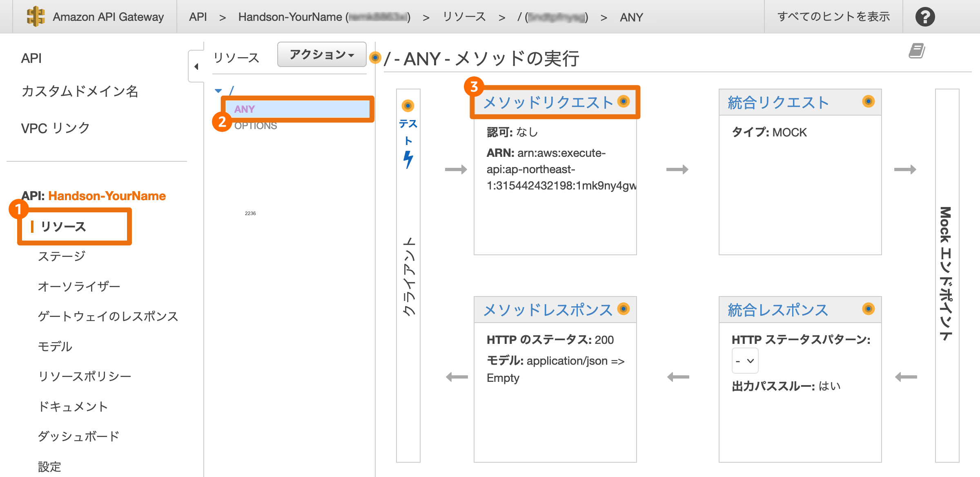Select リソースポリシー in API menu
The image size is (980, 477).
[85, 376]
